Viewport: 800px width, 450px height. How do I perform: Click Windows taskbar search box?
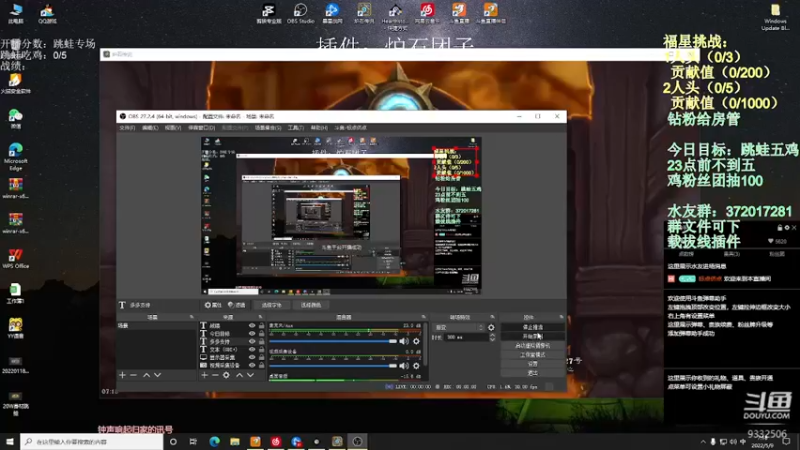click(x=92, y=441)
